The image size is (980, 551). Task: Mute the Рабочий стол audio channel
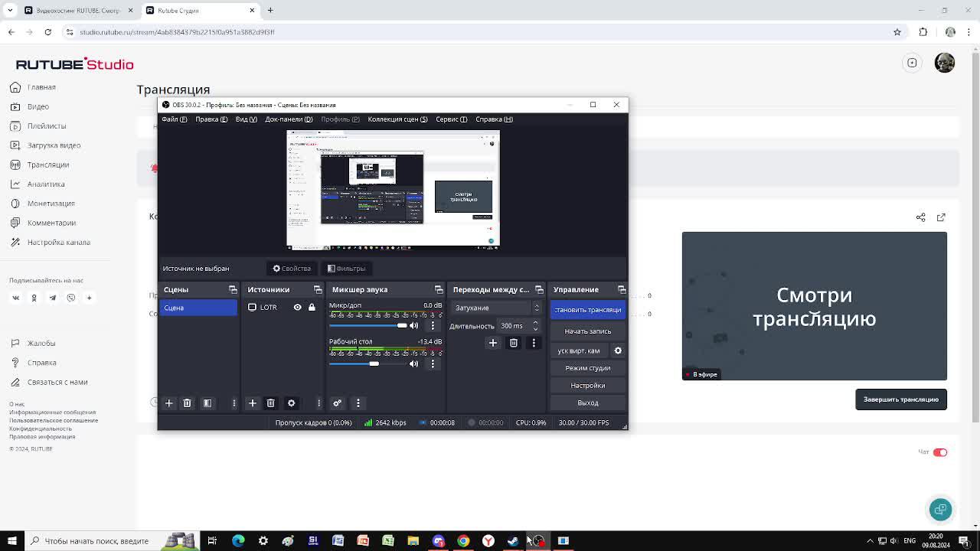414,364
